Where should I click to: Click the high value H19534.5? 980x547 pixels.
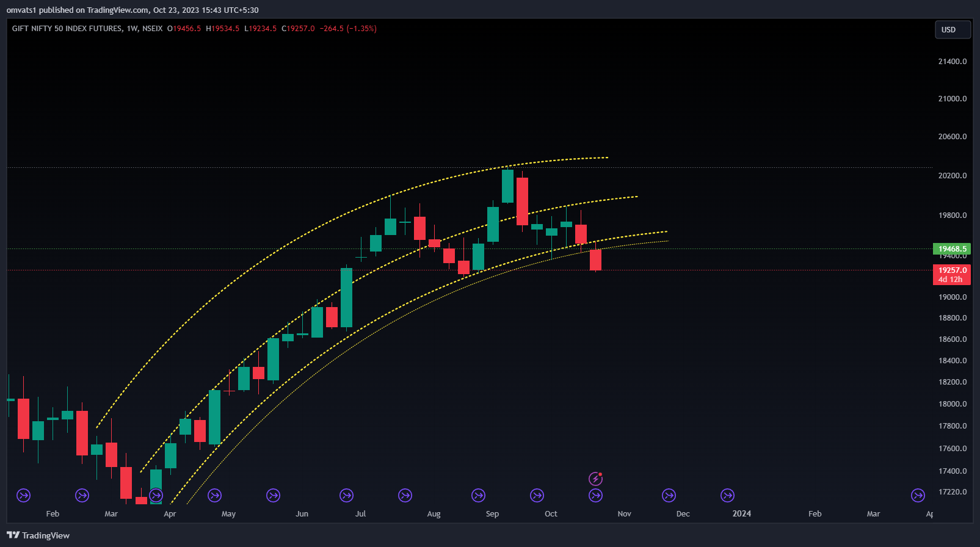[223, 29]
